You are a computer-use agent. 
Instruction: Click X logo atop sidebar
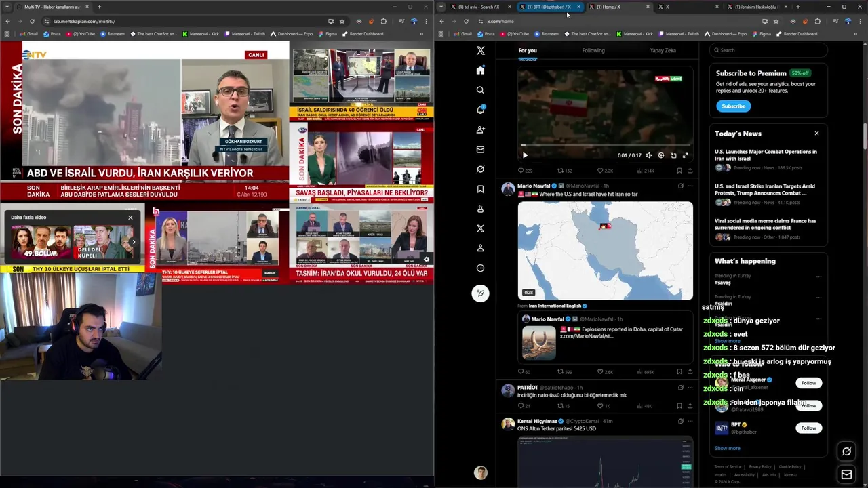coord(480,50)
